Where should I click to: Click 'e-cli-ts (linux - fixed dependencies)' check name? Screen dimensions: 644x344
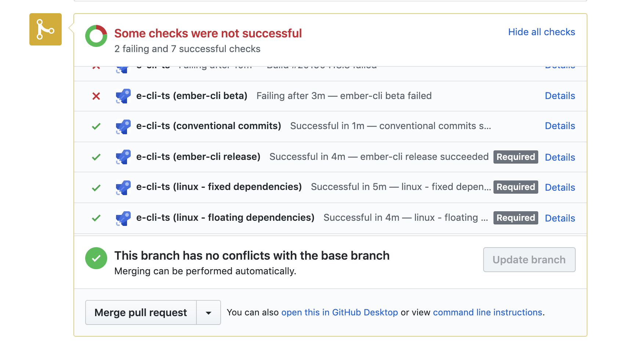click(219, 187)
